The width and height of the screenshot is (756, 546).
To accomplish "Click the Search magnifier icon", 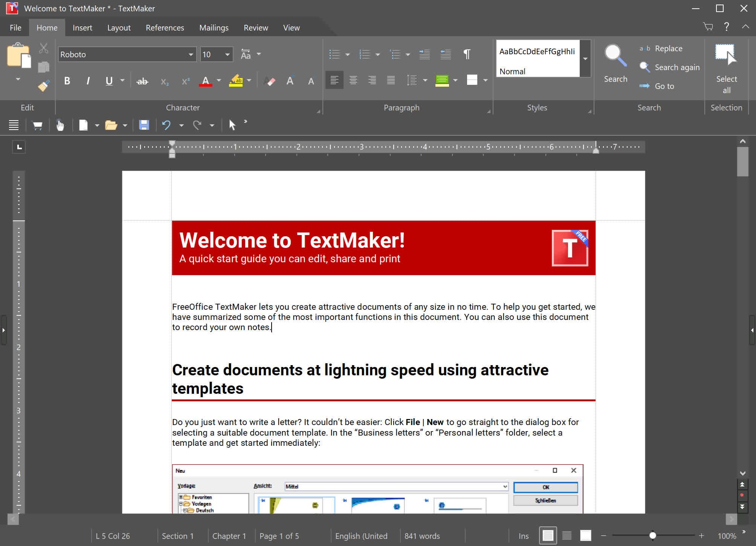I will coord(615,57).
